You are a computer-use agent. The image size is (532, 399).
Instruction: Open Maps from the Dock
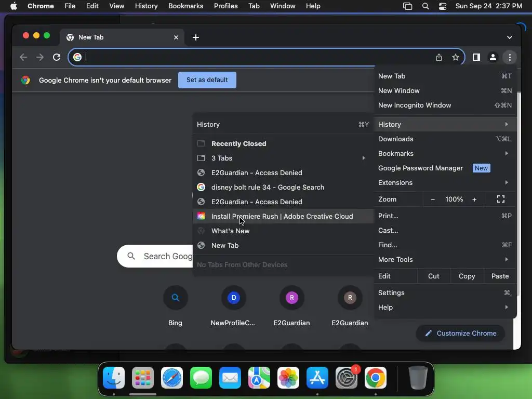pos(259,378)
